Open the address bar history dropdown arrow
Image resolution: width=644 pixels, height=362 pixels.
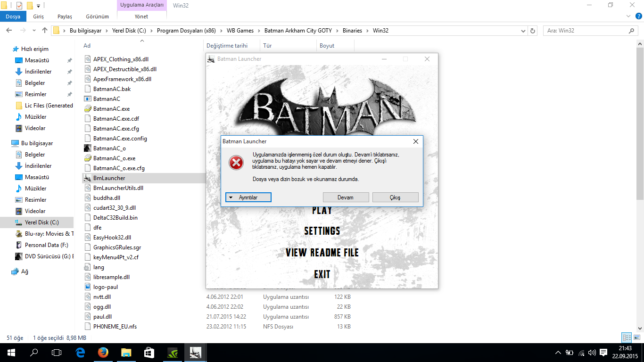[523, 31]
